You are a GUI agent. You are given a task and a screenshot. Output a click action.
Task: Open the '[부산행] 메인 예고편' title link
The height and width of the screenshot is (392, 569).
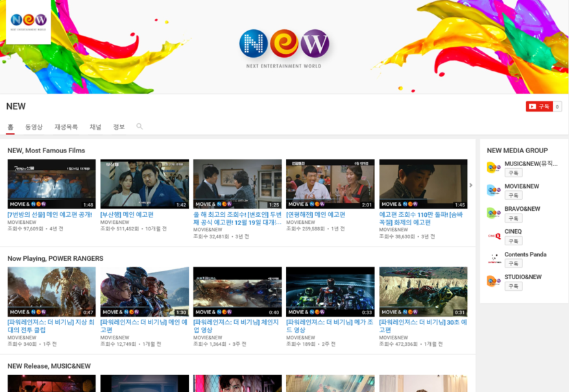pos(127,215)
